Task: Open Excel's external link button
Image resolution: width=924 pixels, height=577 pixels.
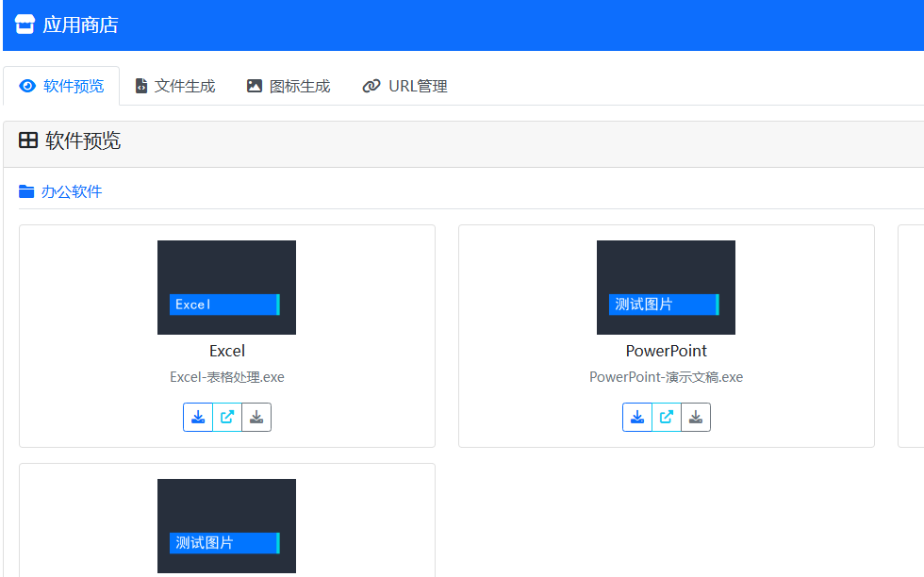Action: [227, 418]
